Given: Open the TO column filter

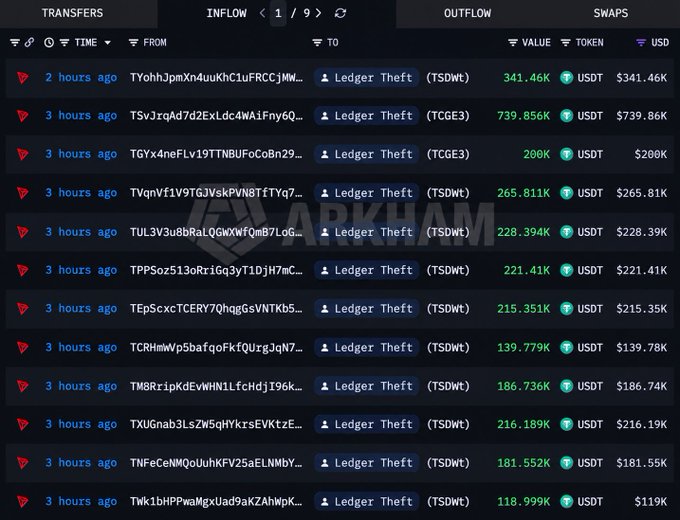Looking at the screenshot, I should [317, 43].
